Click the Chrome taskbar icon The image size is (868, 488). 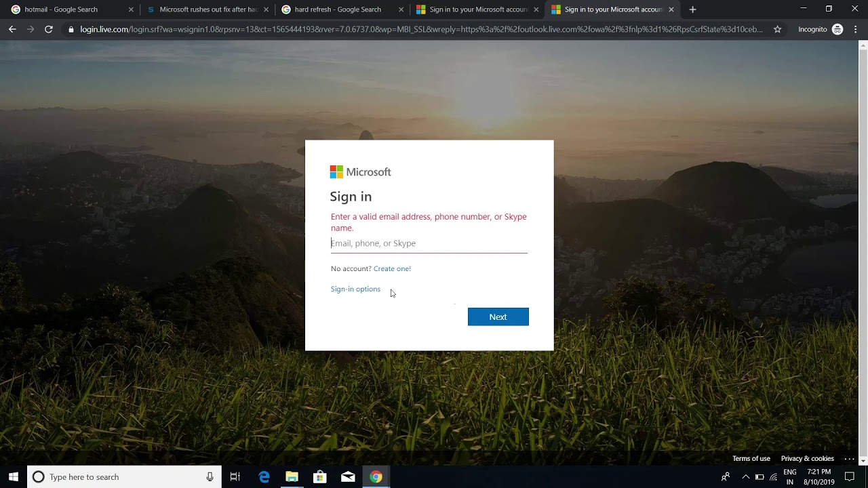(x=376, y=476)
